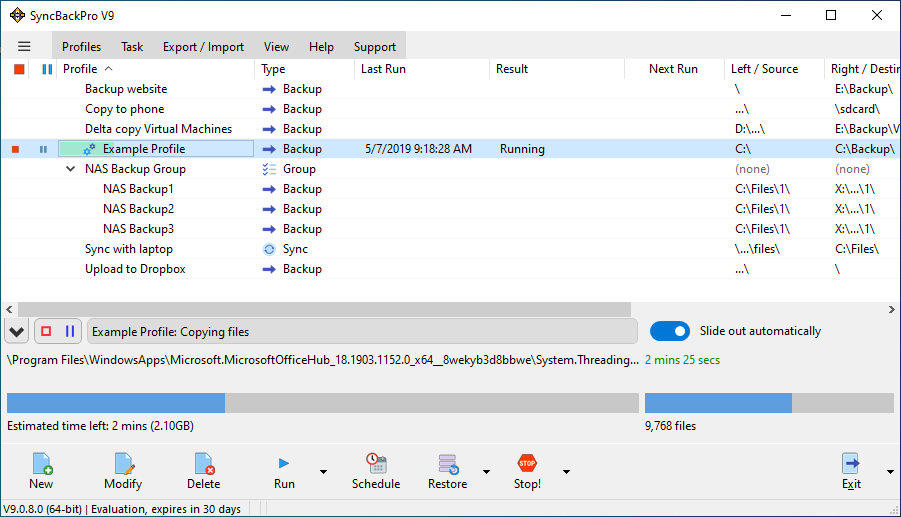901x517 pixels.
Task: Click the files count progress bar
Action: 769,403
